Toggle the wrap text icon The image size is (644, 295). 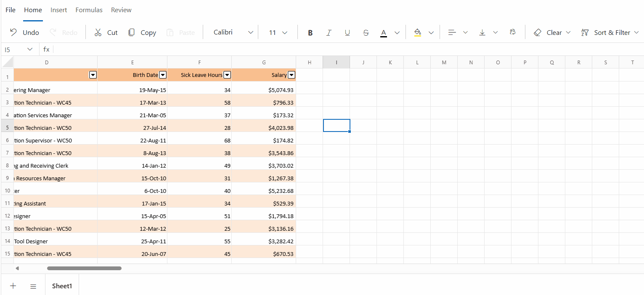(512, 32)
